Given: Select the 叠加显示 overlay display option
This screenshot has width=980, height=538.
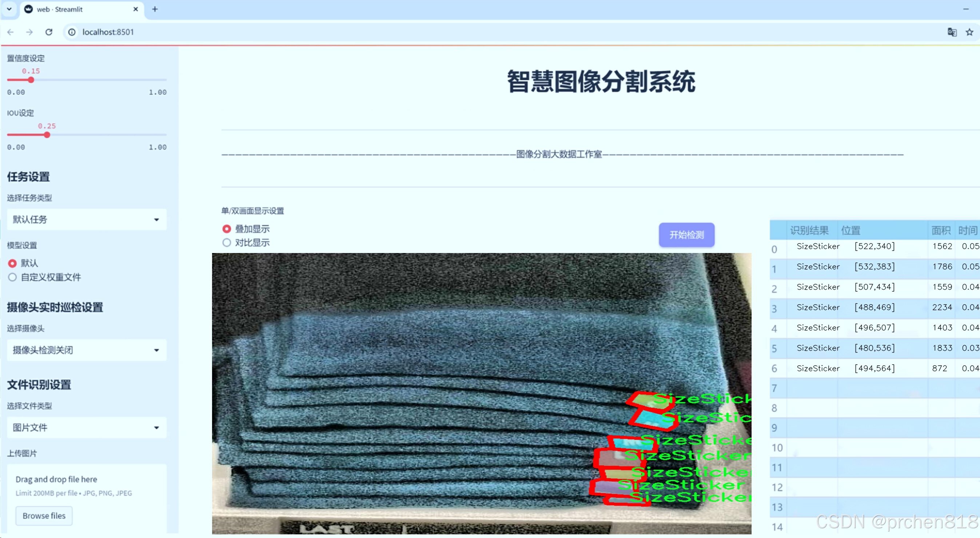Looking at the screenshot, I should (227, 229).
